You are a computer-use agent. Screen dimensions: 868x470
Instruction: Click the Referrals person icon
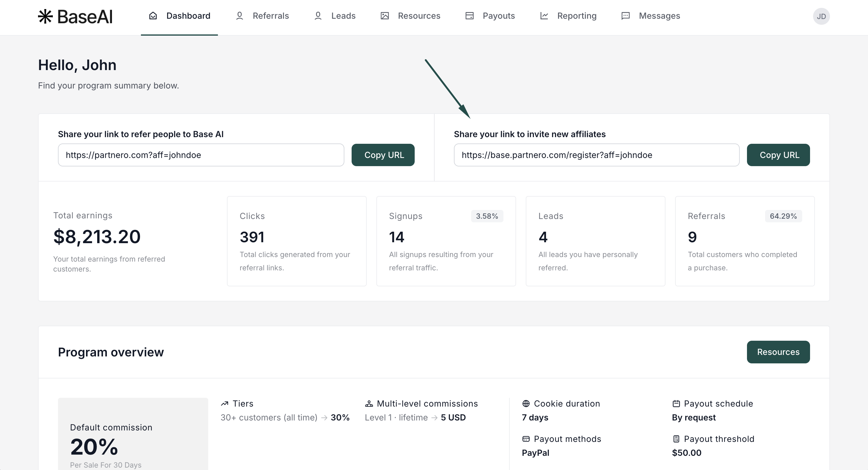tap(240, 16)
